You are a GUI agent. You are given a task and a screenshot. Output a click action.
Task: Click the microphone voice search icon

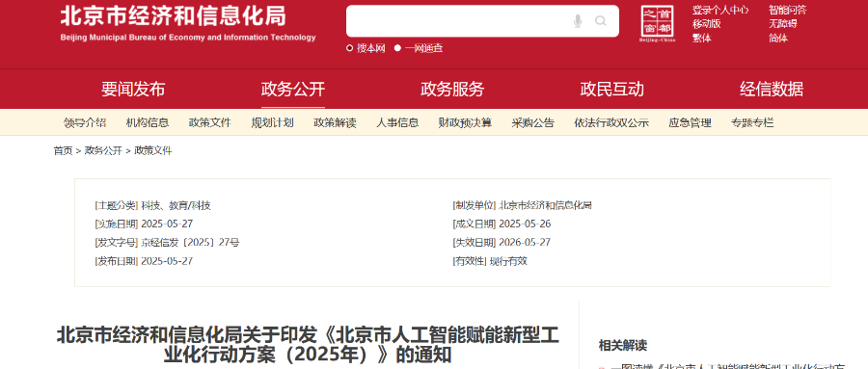[x=578, y=21]
